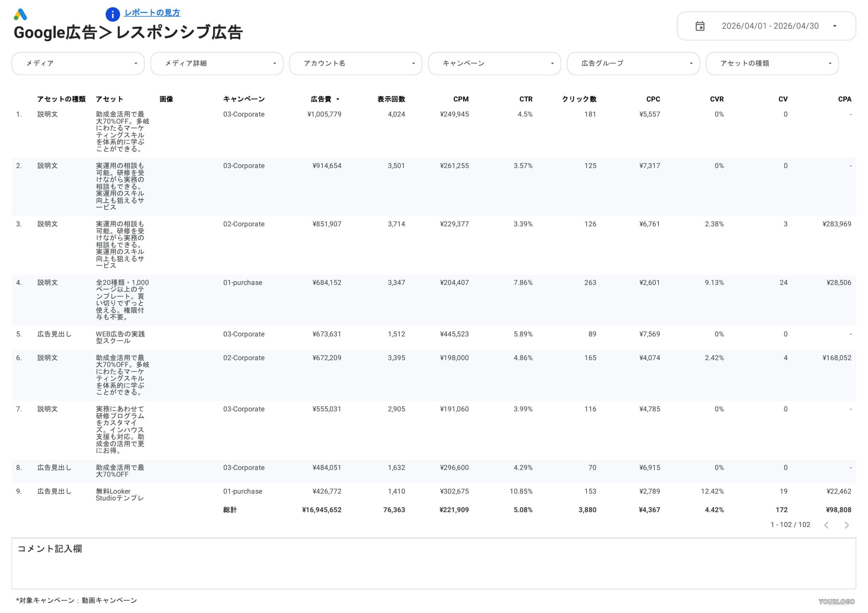This screenshot has height=613, width=868.
Task: Click the 1 - 102 / 102 pagination text
Action: (790, 525)
